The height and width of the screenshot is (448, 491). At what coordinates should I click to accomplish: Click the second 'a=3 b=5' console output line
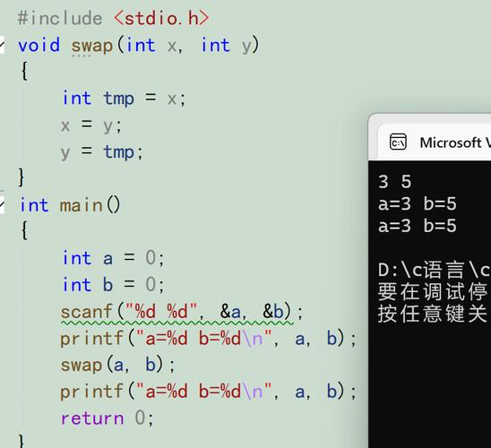pyautogui.click(x=418, y=226)
